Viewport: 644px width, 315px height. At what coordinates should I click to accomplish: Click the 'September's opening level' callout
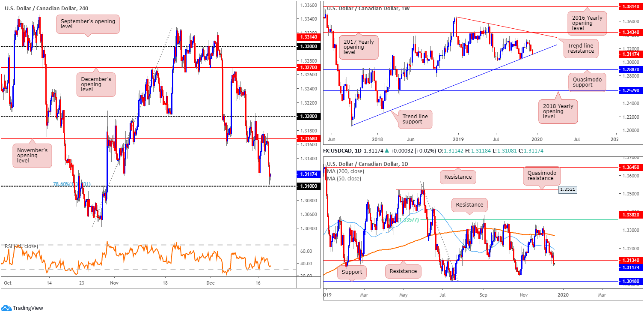click(88, 24)
